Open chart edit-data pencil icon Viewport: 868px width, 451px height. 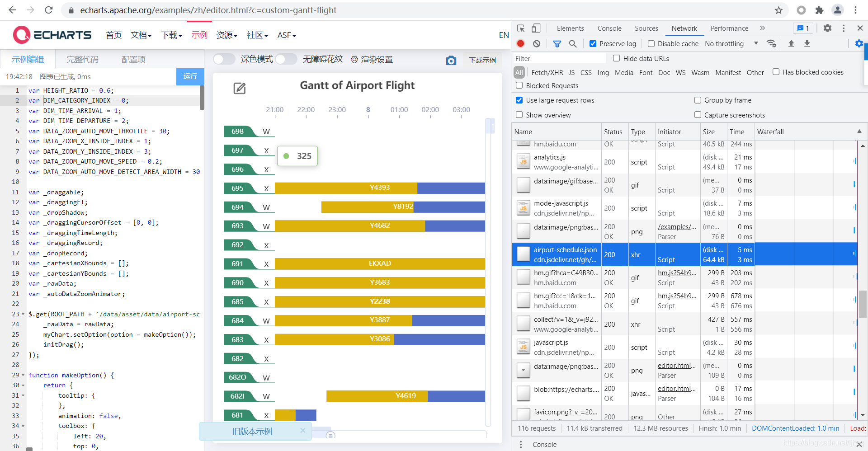240,88
